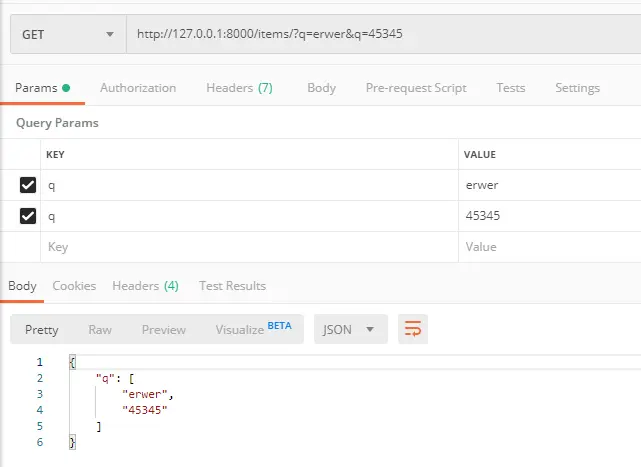Click the request URL input field

coord(383,34)
